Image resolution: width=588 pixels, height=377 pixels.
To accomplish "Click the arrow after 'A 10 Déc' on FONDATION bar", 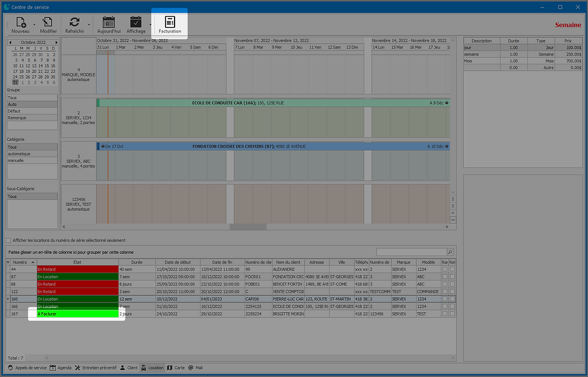I will coord(446,146).
